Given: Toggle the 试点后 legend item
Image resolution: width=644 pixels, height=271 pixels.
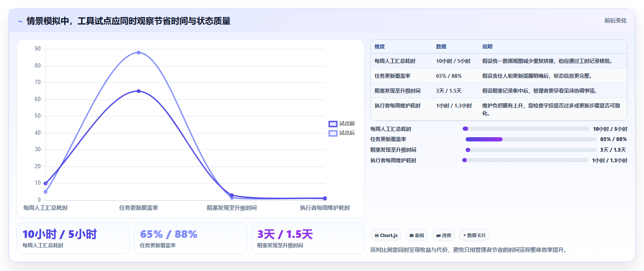Looking at the screenshot, I should (x=342, y=133).
